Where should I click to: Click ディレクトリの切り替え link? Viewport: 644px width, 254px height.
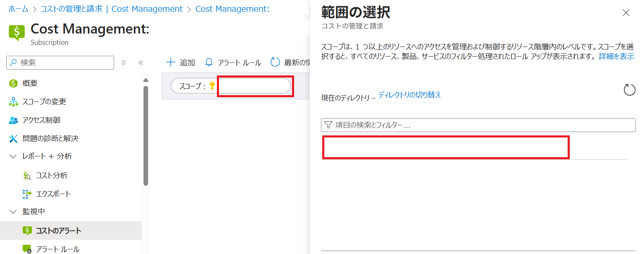point(409,95)
